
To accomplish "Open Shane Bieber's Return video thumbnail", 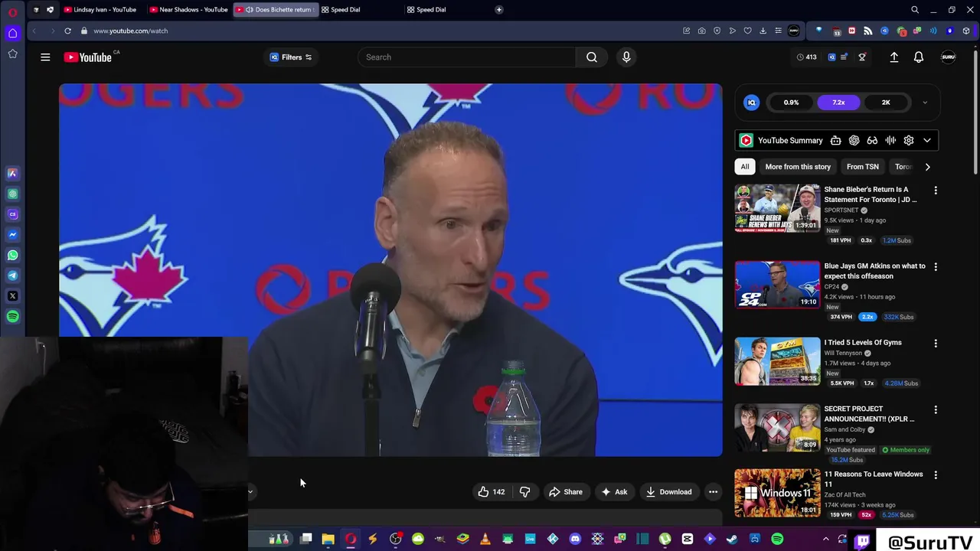I will pyautogui.click(x=777, y=207).
